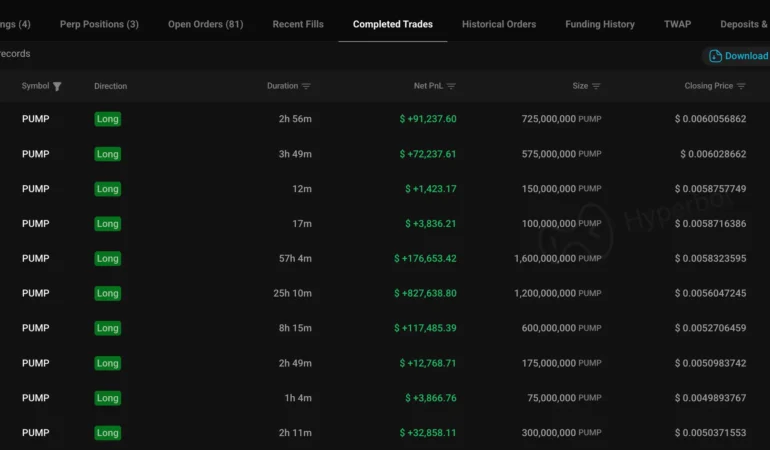Open the Perp Positions (3) tab

[x=99, y=24]
